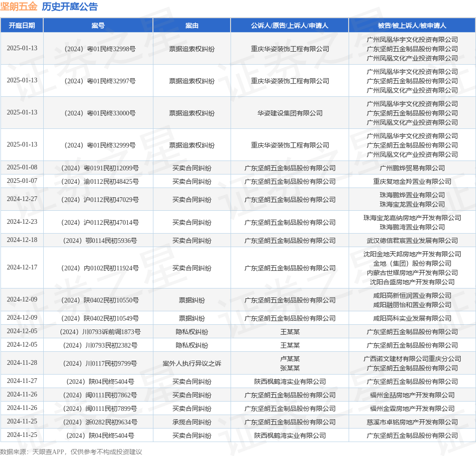Click the 历史开庭公告 heading
Viewport: 476px width, 456px height.
pyautogui.click(x=70, y=7)
